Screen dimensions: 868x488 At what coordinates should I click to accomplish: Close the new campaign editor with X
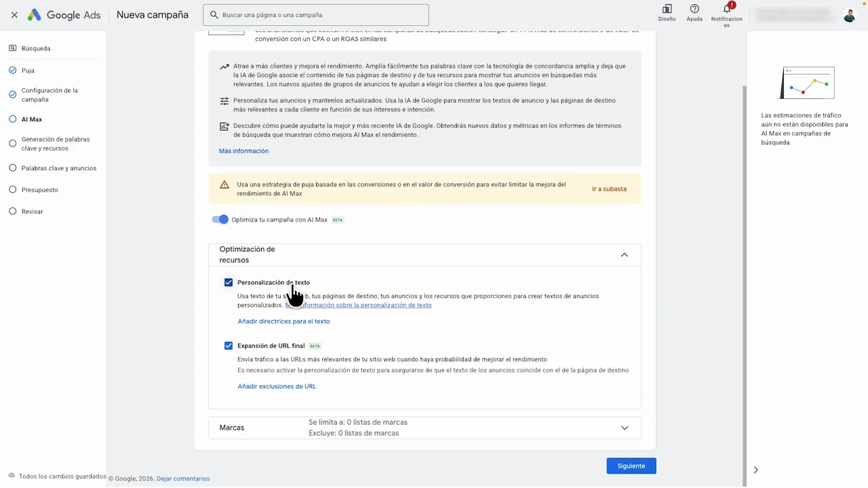[14, 15]
